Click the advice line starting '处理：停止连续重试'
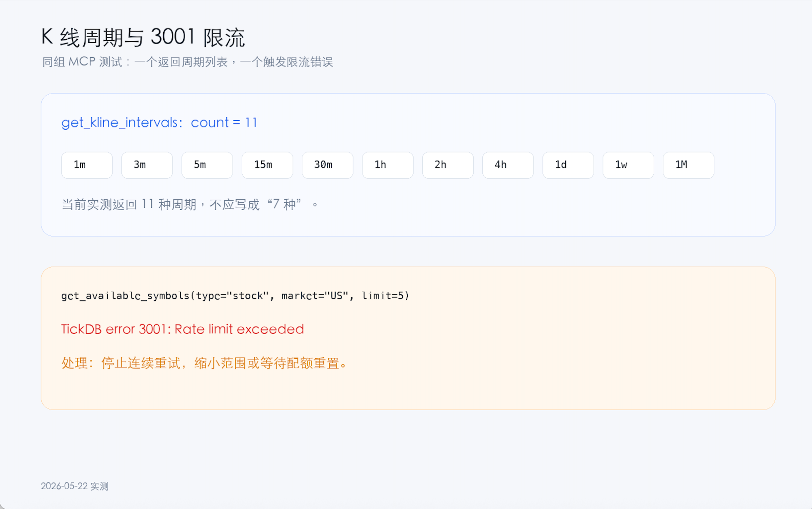The height and width of the screenshot is (509, 812). pyautogui.click(x=204, y=363)
